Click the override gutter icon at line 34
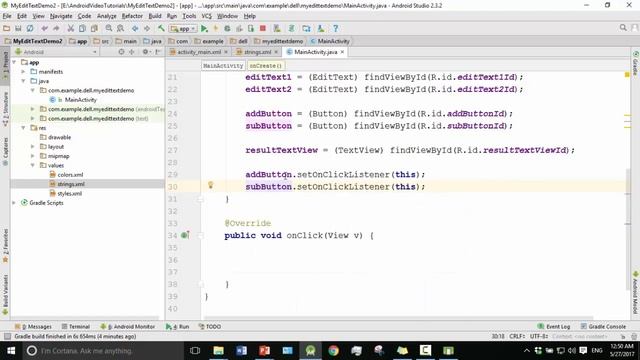640x360 pixels. 185,235
